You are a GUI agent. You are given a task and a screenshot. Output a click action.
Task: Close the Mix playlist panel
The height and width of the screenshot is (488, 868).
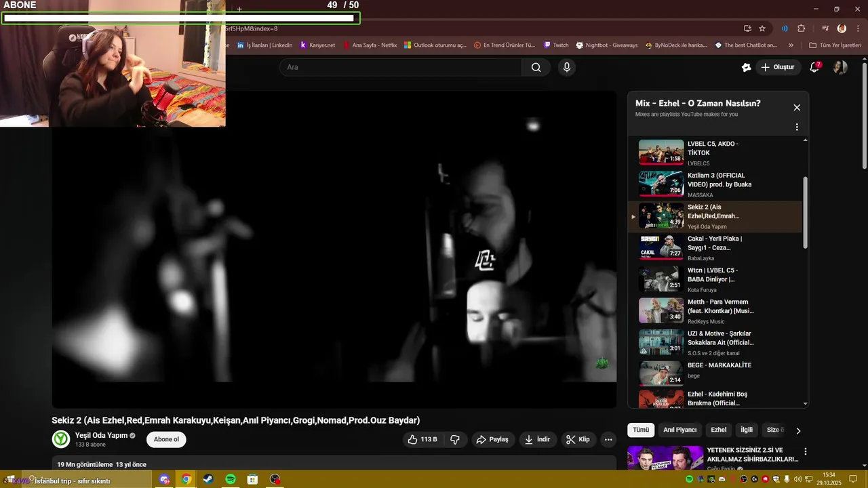[x=797, y=108]
